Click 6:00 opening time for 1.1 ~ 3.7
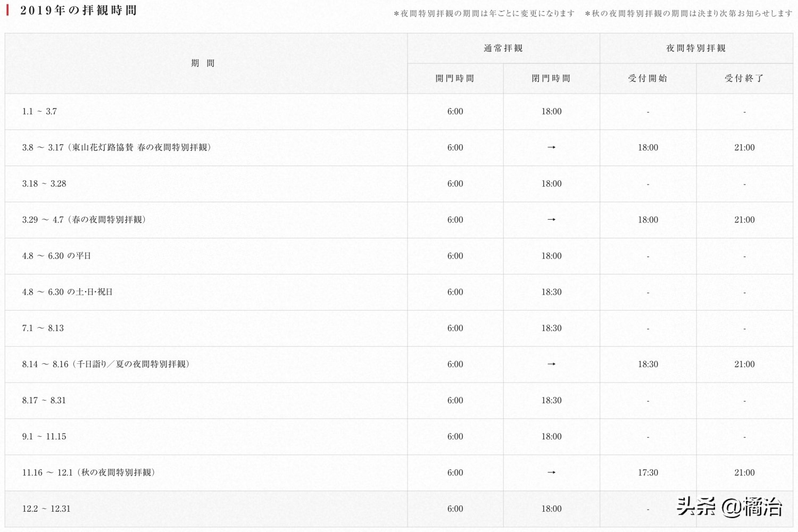This screenshot has width=798, height=532. (x=455, y=112)
